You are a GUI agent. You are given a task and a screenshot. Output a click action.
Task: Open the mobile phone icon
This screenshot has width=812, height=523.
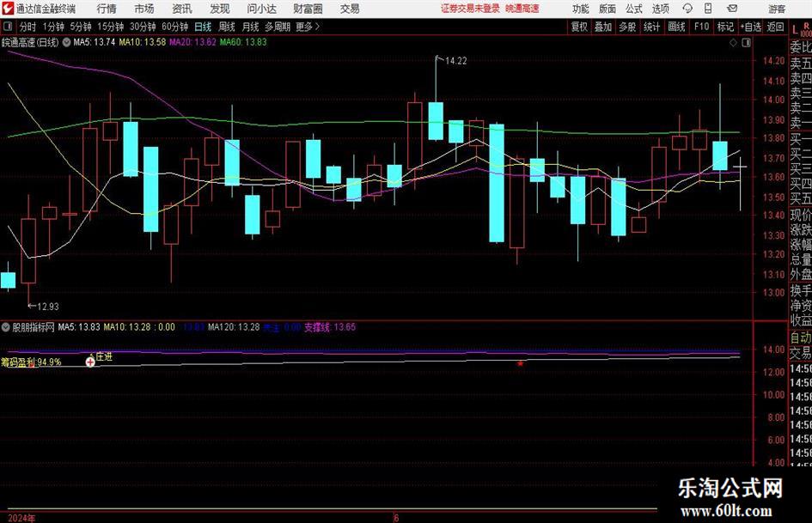pyautogui.click(x=708, y=9)
